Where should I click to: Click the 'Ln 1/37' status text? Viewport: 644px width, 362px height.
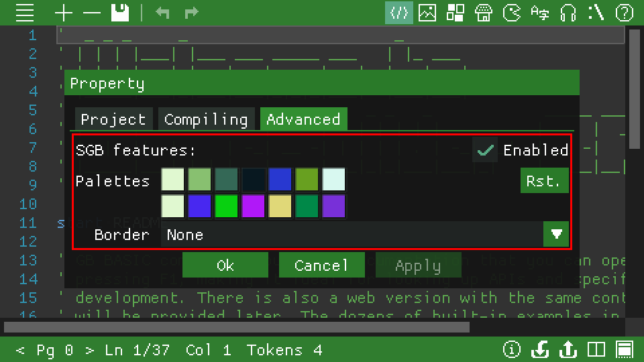[137, 350]
